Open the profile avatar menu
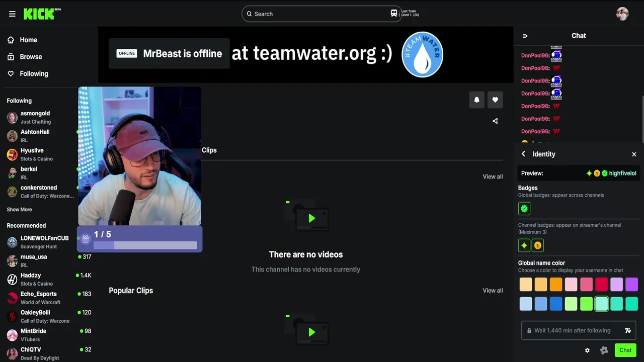The height and width of the screenshot is (362, 644). tap(622, 14)
